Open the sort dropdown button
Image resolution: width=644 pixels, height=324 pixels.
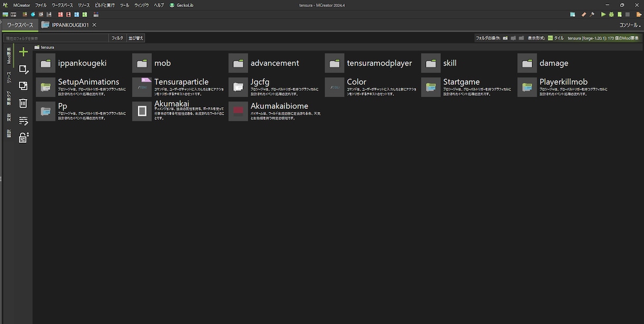click(136, 38)
